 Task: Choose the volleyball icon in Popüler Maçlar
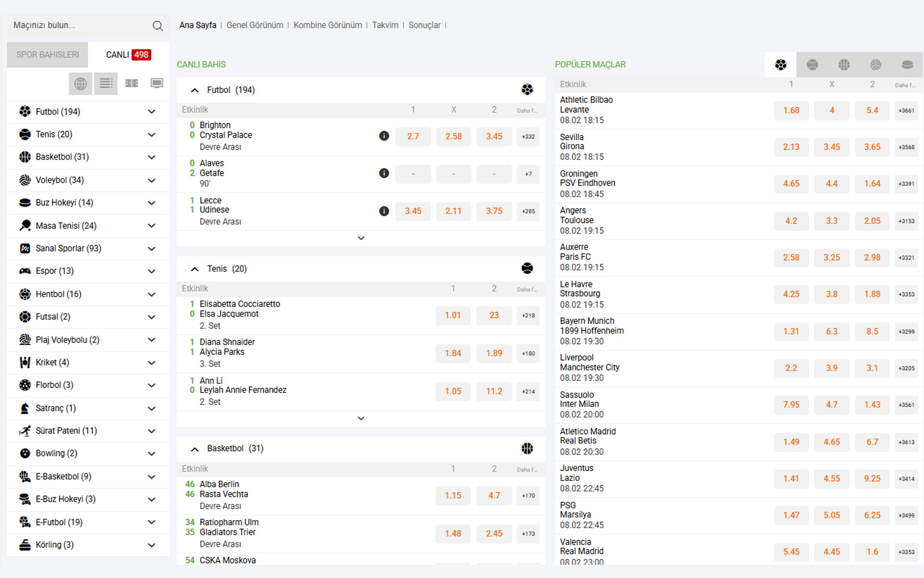[875, 65]
